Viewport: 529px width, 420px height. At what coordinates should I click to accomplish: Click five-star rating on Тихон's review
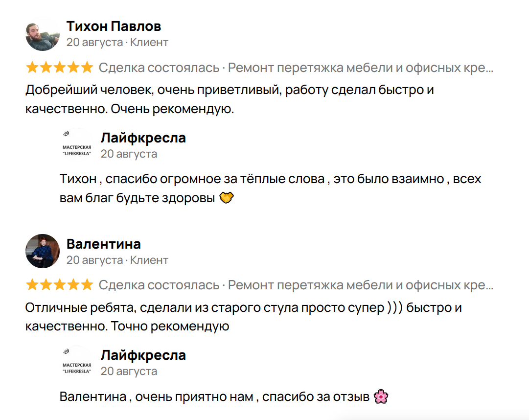(x=59, y=67)
